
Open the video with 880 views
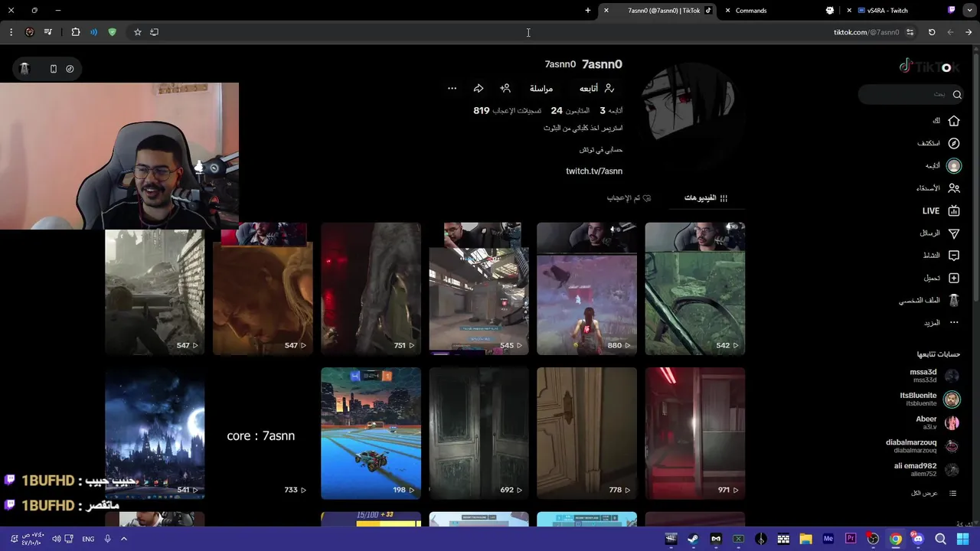click(x=586, y=289)
